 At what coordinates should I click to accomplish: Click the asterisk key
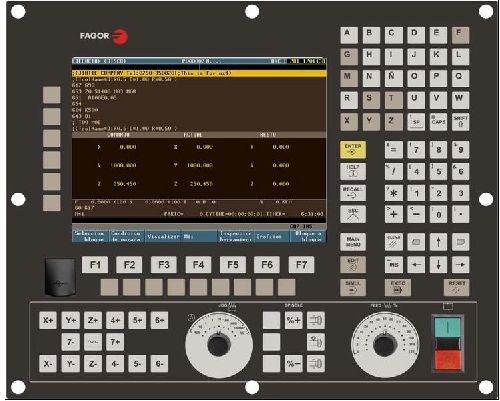394,193
